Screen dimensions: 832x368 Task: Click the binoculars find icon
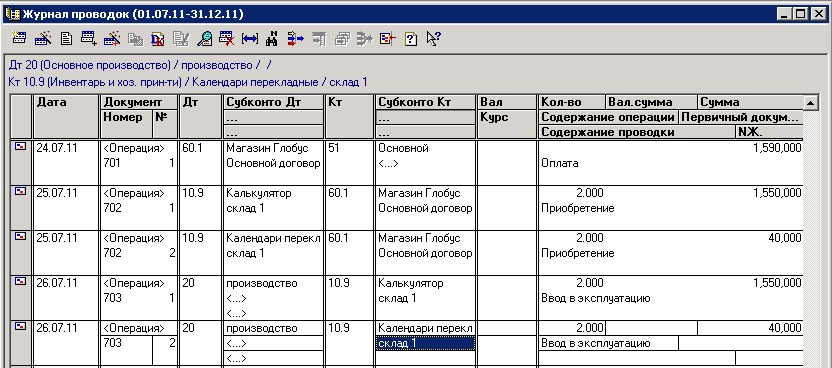(x=273, y=38)
